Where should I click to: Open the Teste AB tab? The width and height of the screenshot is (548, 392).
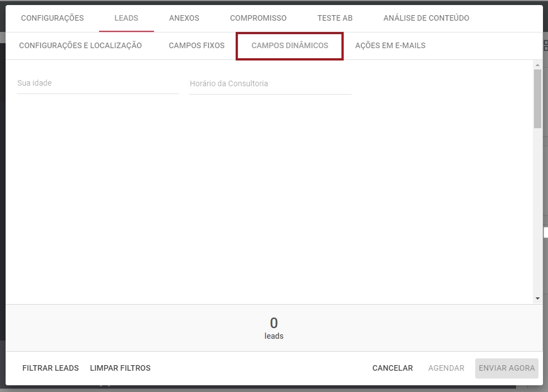point(335,18)
